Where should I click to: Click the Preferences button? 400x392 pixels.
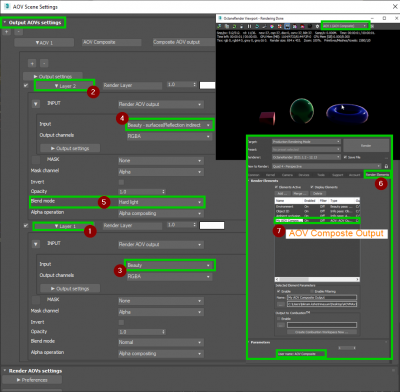32,380
